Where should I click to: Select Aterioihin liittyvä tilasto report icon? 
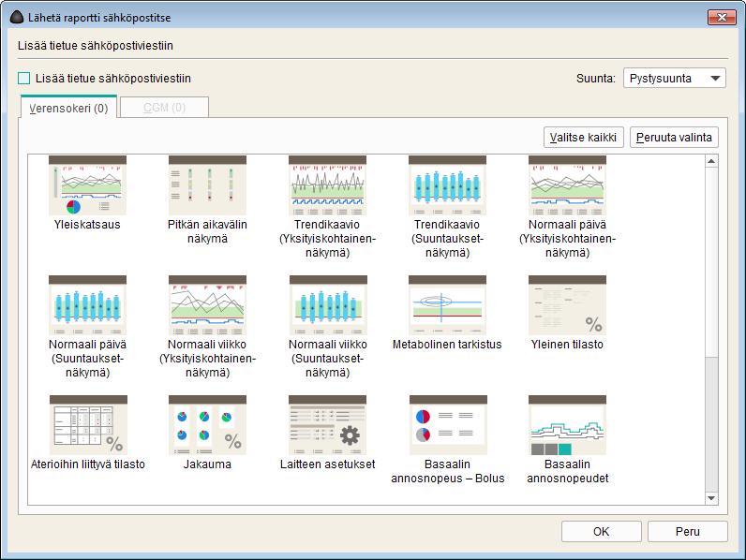88,425
